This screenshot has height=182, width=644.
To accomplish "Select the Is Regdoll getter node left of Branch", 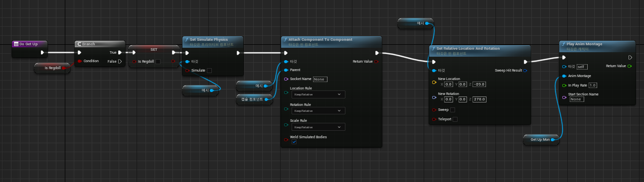I will pos(52,68).
